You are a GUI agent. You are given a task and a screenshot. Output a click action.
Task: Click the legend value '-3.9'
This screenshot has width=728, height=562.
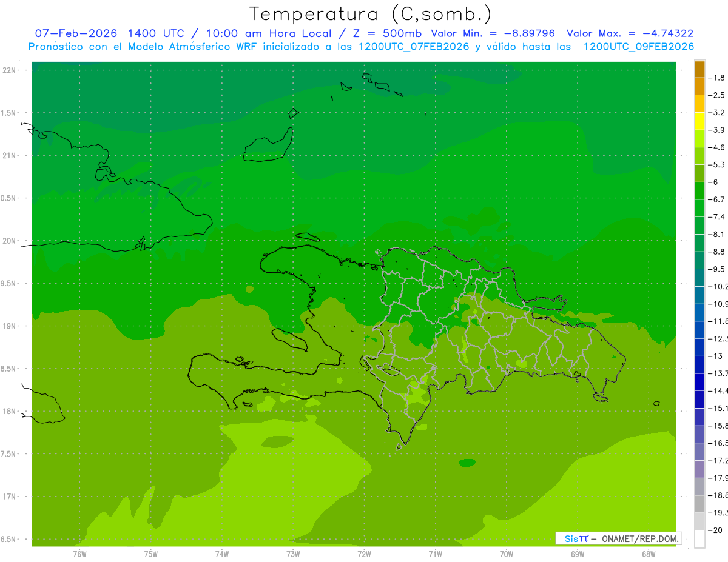tap(717, 130)
